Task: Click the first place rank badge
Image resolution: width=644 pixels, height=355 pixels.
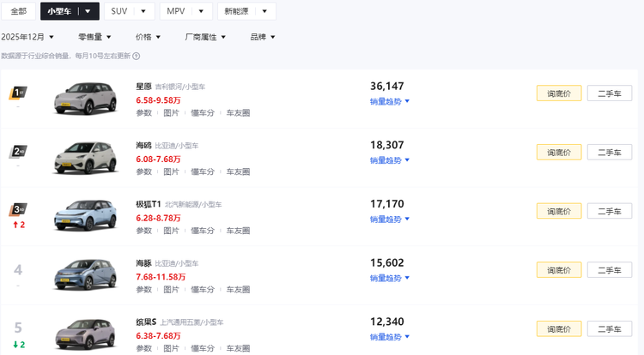Action: 18,93
